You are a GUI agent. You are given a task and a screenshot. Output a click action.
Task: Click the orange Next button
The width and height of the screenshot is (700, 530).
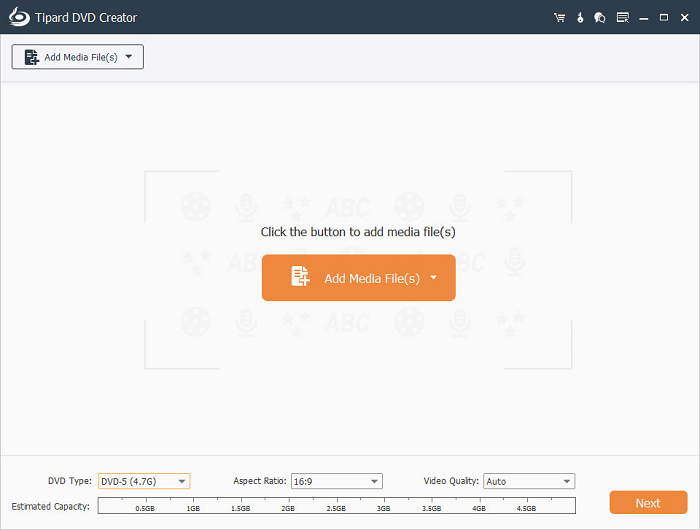(647, 503)
